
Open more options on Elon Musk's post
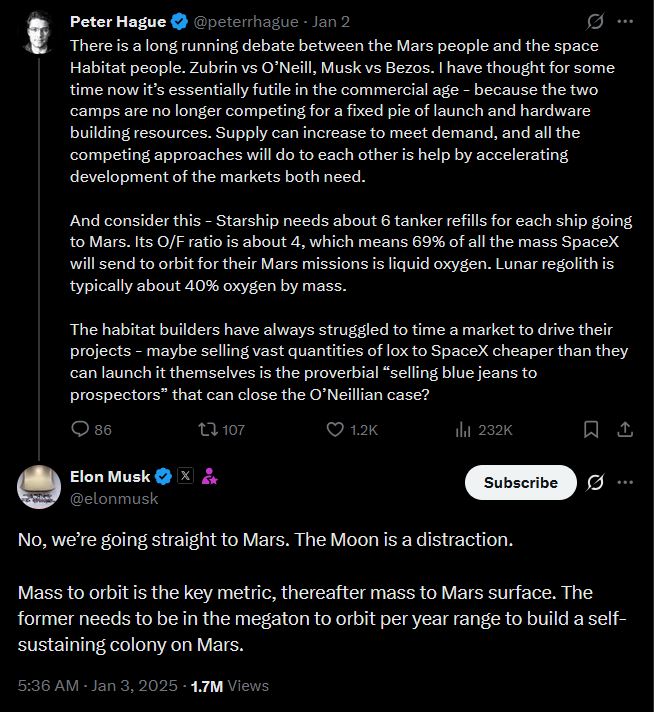626,482
